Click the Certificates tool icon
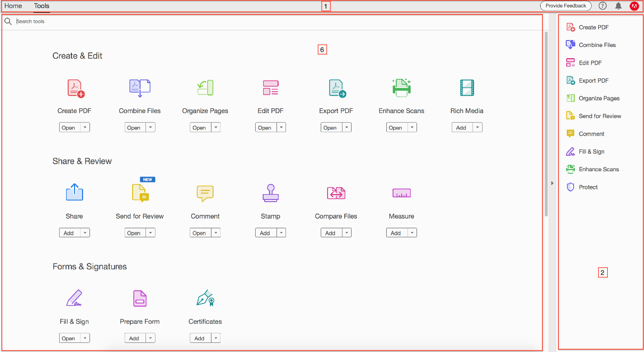 205,298
